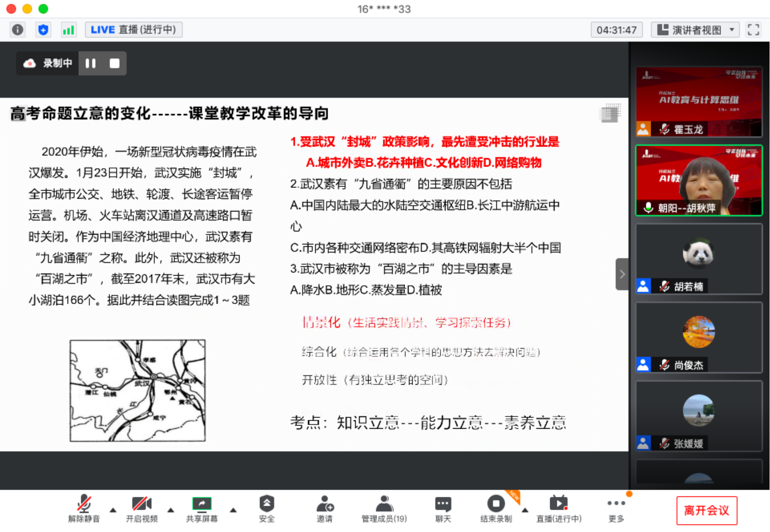Screen dimensions: 770x532
Task: Open the 聊天 chat panel
Action: coord(443,508)
